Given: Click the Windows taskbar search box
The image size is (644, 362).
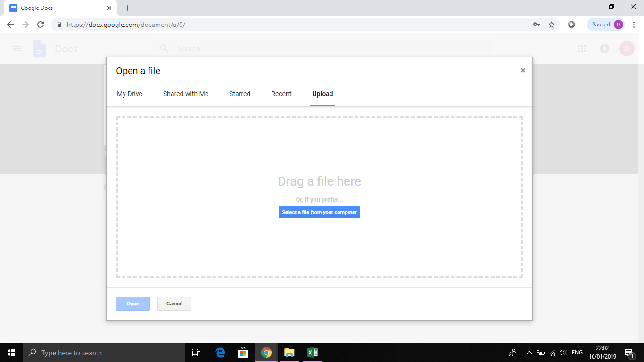Looking at the screenshot, I should tap(104, 353).
